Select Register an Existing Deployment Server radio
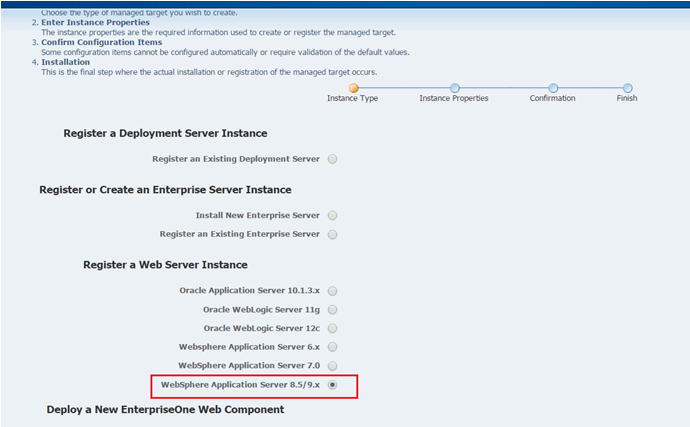 [x=333, y=159]
